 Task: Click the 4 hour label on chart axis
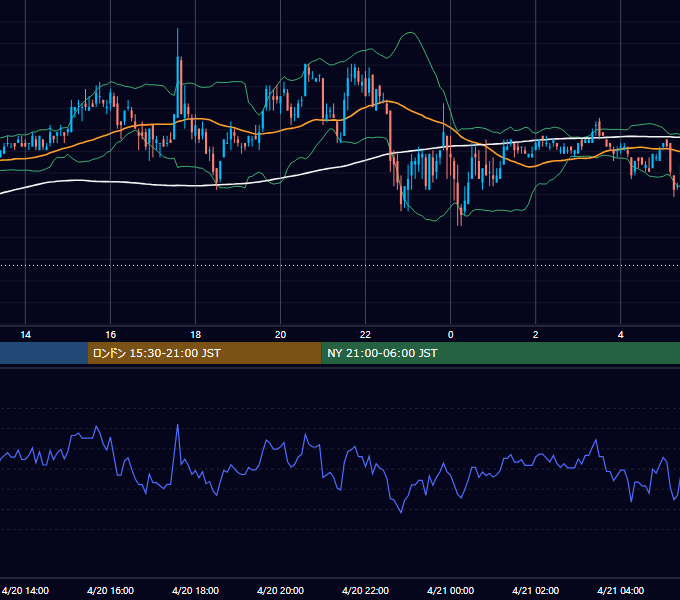(621, 335)
